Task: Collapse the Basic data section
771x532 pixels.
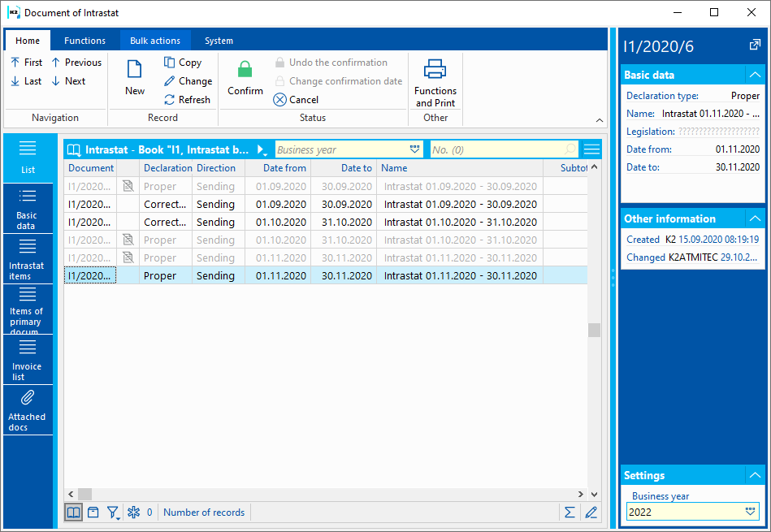Action: pyautogui.click(x=755, y=75)
